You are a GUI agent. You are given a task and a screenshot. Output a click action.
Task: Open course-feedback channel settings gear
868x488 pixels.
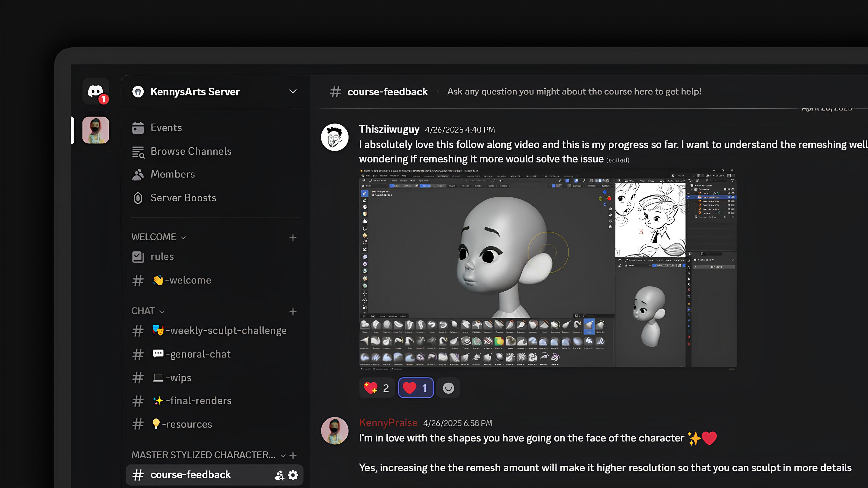(x=293, y=475)
